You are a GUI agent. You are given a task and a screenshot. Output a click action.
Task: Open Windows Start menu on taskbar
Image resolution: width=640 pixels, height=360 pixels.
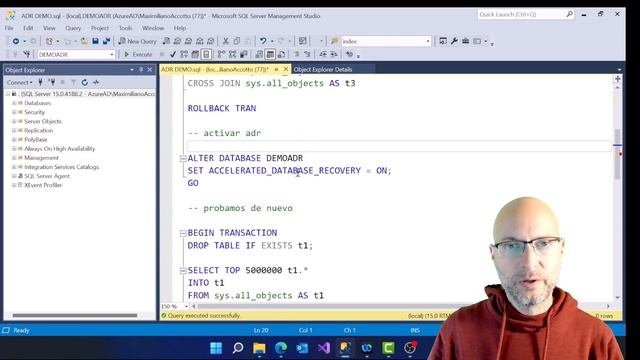(216, 348)
